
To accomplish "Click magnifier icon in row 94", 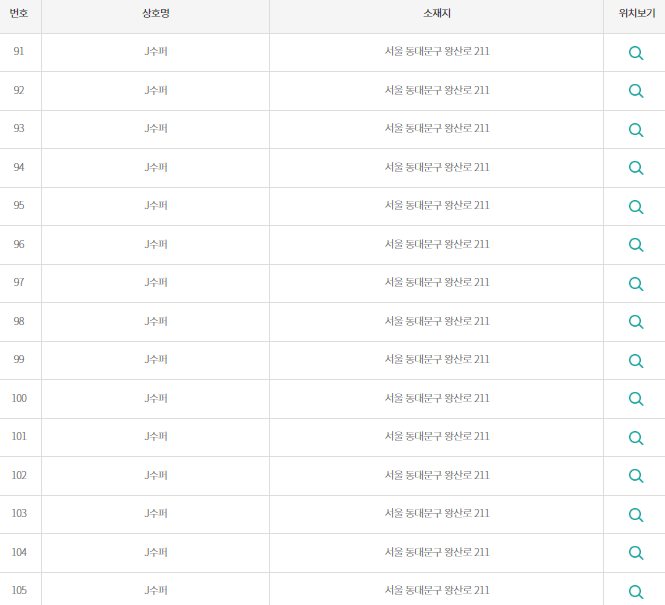I will click(636, 168).
